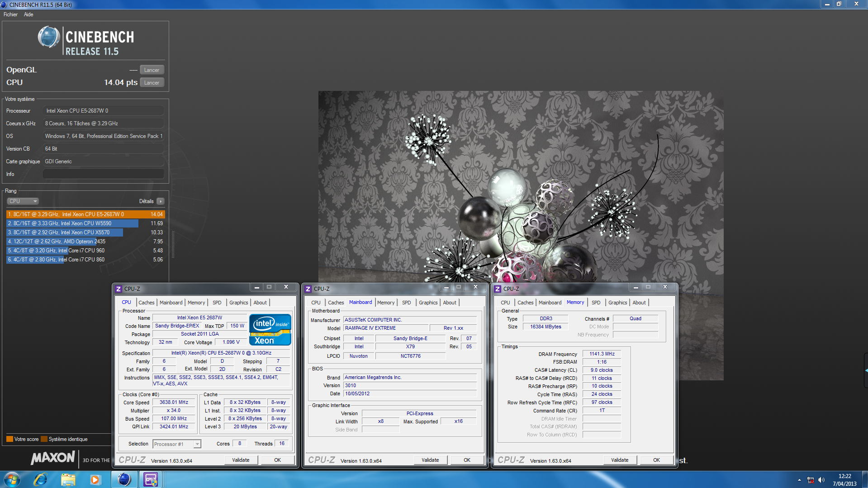Open SPD tab in Mainboard CPU-Z window
The width and height of the screenshot is (868, 488).
(407, 303)
